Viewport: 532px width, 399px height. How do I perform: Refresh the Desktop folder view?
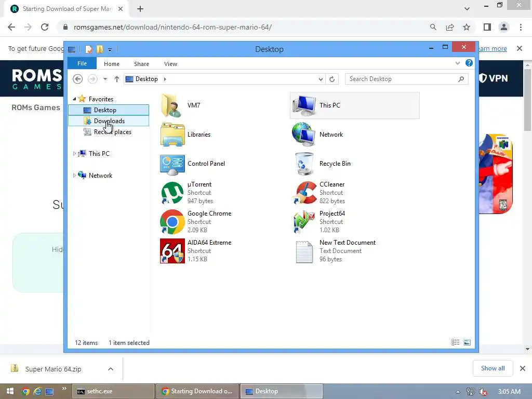click(x=332, y=79)
